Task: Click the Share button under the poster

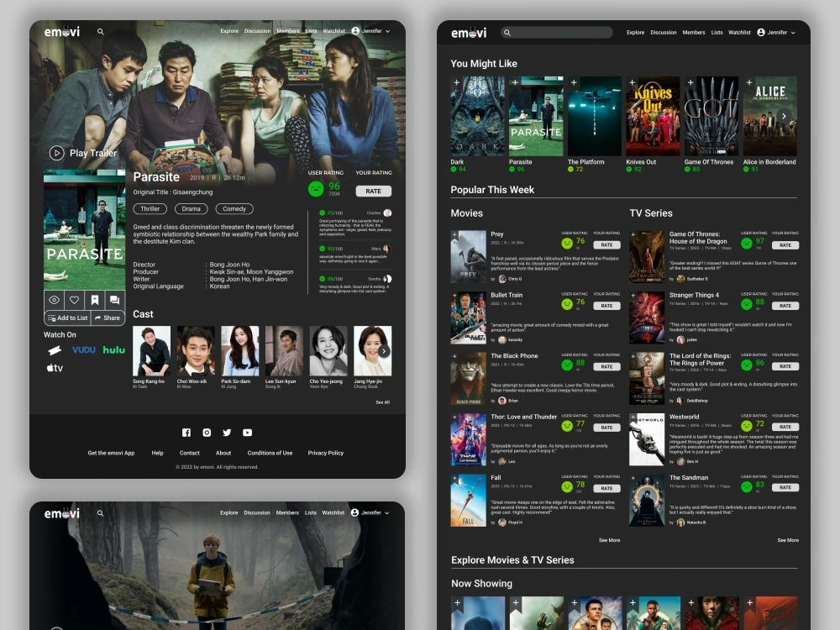Action: click(x=108, y=318)
